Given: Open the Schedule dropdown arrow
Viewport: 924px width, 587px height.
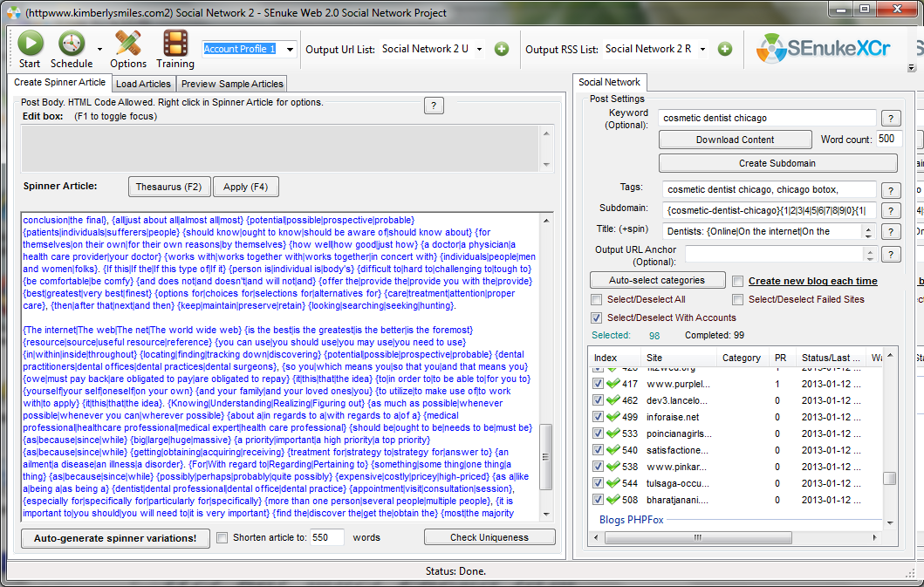Looking at the screenshot, I should coord(99,50).
